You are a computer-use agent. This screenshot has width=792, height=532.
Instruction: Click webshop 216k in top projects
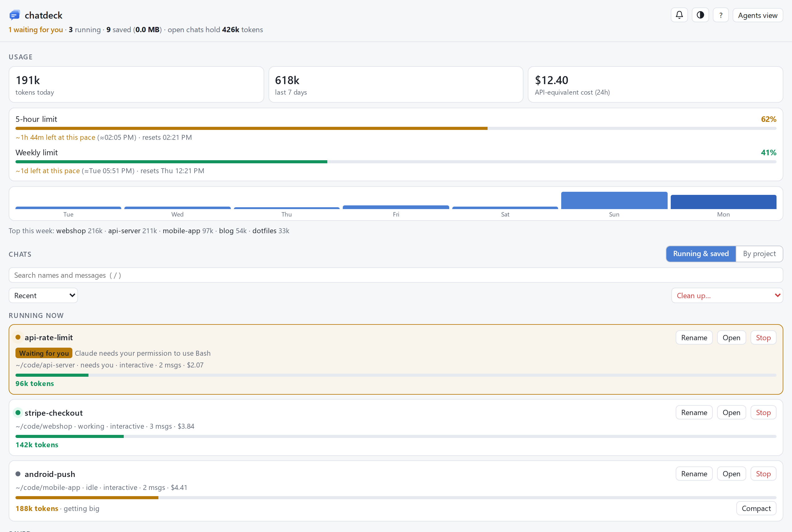(x=79, y=231)
